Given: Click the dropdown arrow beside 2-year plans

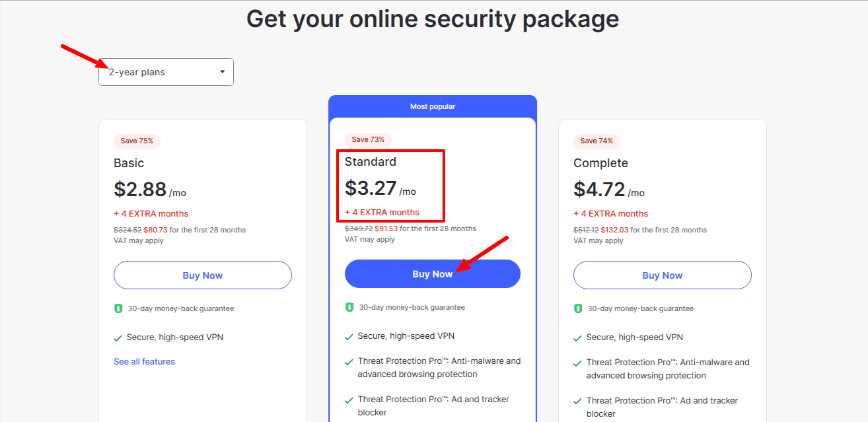Looking at the screenshot, I should point(223,71).
